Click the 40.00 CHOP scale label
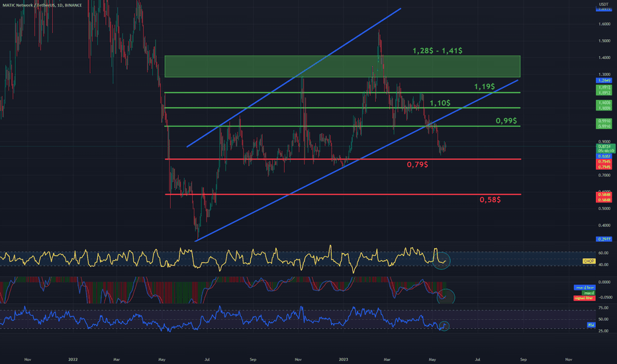This screenshot has width=617, height=364. click(603, 265)
